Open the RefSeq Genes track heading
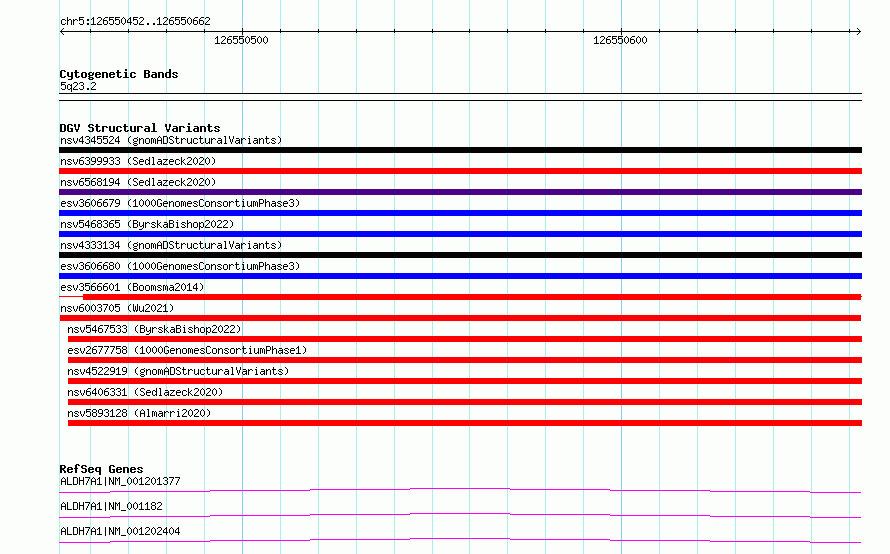This screenshot has width=890, height=554. click(101, 469)
